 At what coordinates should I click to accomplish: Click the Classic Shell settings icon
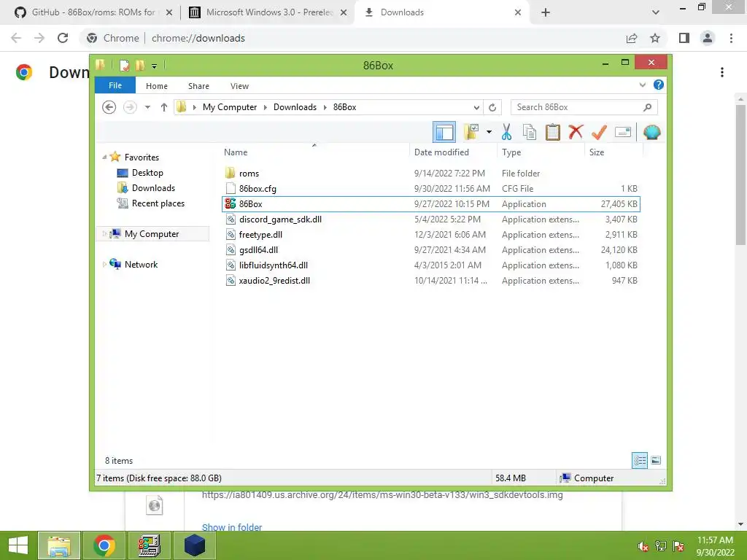click(x=651, y=132)
